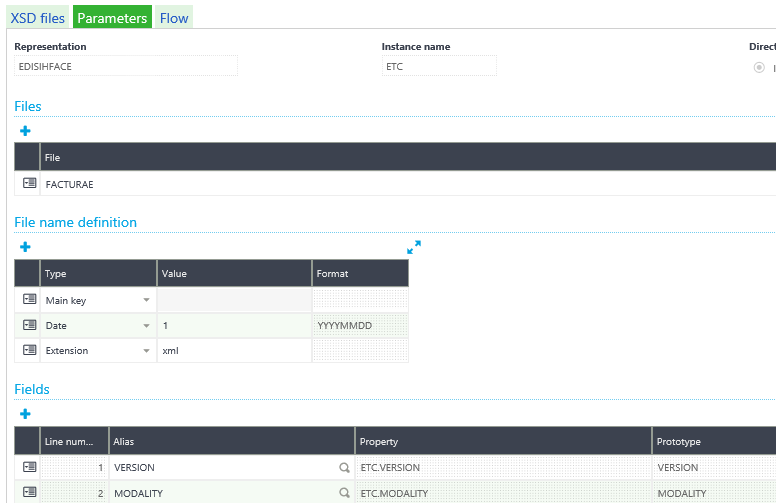Open the Date type dropdown

(x=146, y=325)
